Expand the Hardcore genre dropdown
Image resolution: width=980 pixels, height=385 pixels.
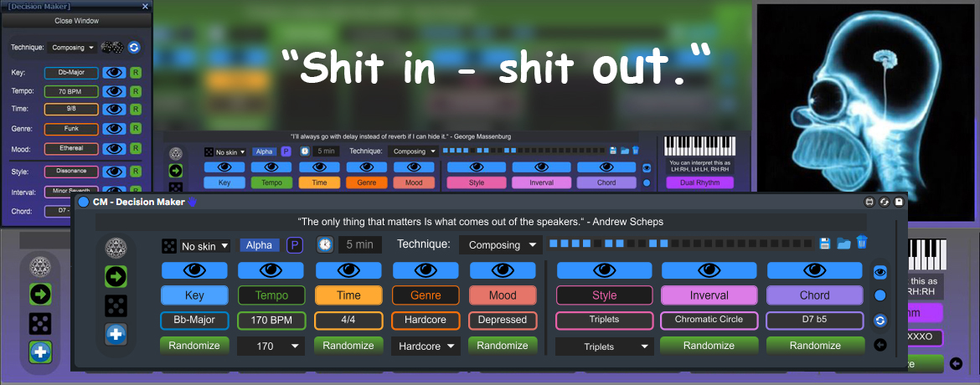tap(426, 346)
